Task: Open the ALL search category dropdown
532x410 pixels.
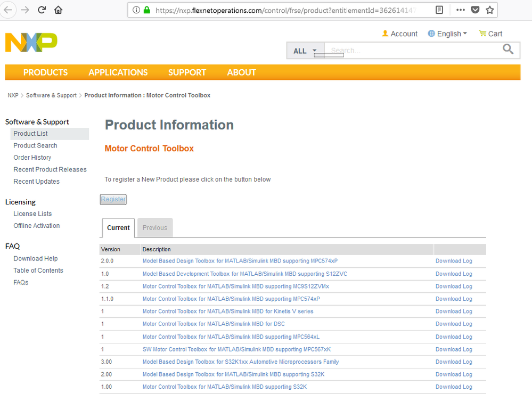Action: pyautogui.click(x=305, y=51)
